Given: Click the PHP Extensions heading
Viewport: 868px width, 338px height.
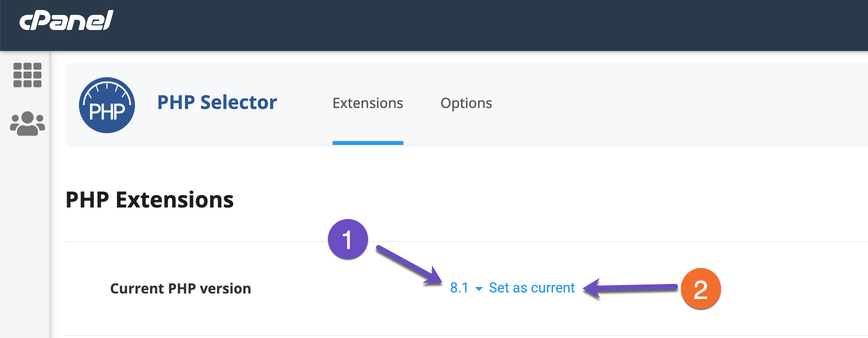Looking at the screenshot, I should (x=149, y=200).
